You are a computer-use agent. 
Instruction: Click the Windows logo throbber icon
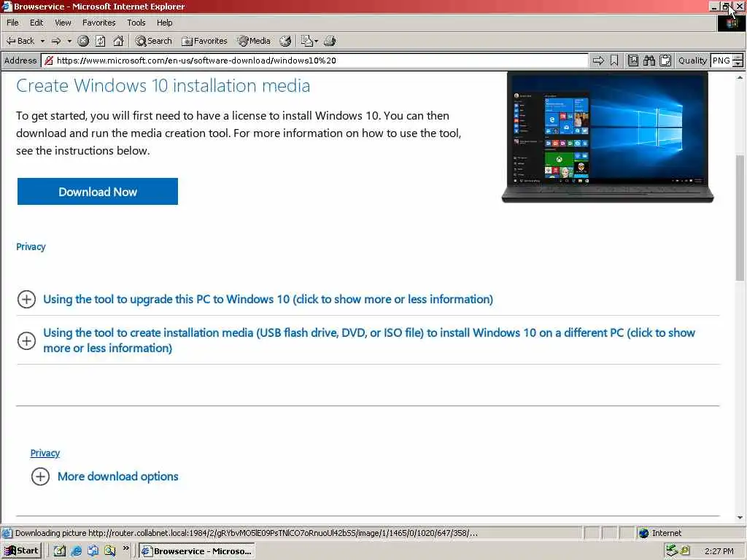pos(732,23)
